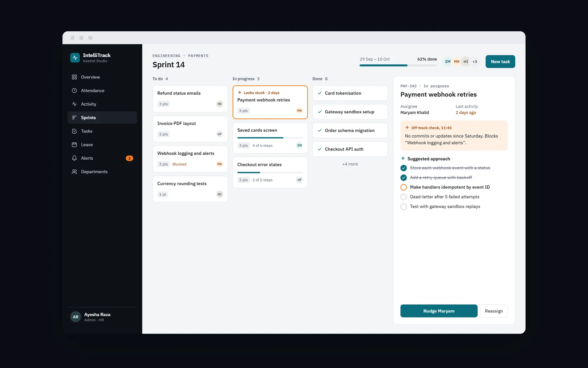Image resolution: width=588 pixels, height=368 pixels.
Task: Click assignee name Maryam Khalid
Action: 415,113
